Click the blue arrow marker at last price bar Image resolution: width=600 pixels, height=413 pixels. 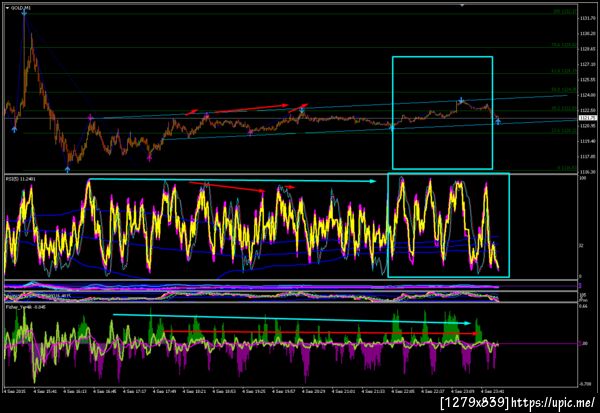[x=498, y=122]
